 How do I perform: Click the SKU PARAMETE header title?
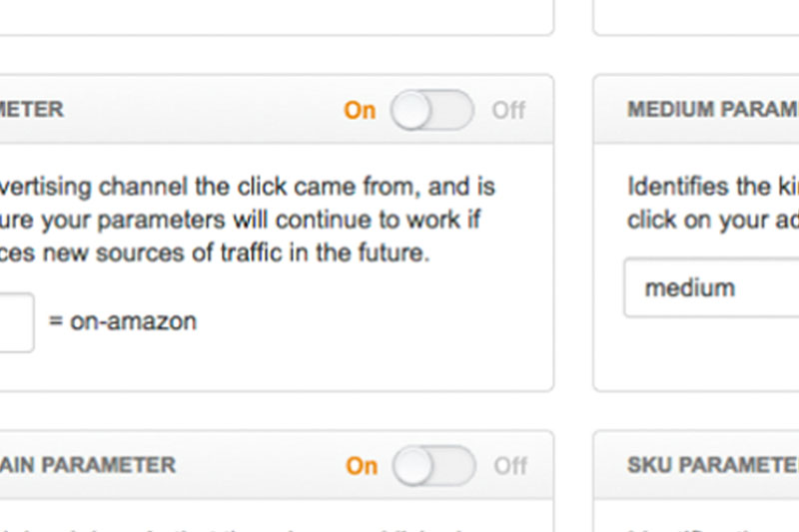712,464
